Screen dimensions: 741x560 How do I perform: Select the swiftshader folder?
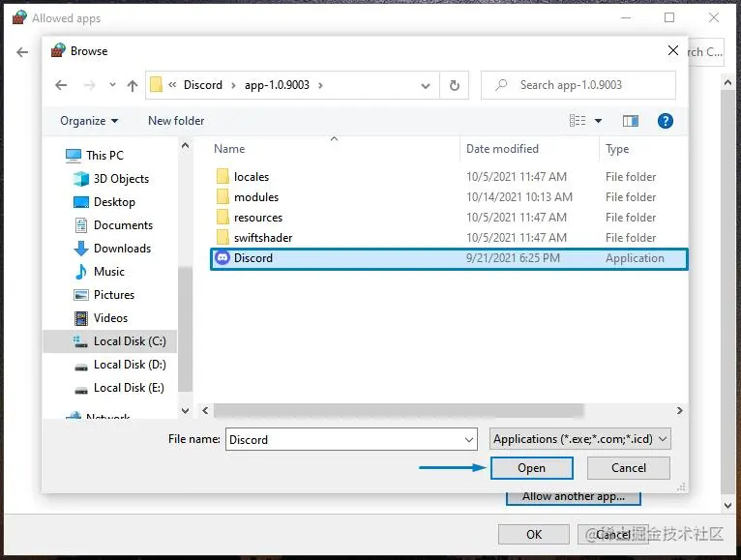(449, 238)
